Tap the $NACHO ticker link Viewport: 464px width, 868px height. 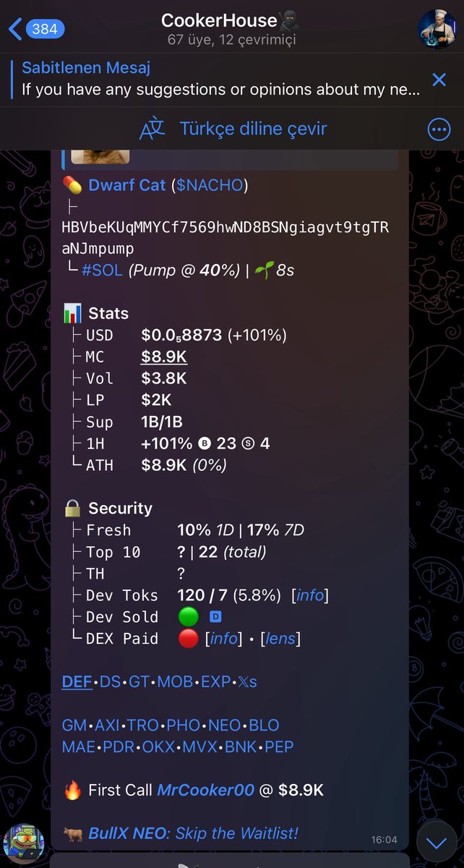click(209, 186)
